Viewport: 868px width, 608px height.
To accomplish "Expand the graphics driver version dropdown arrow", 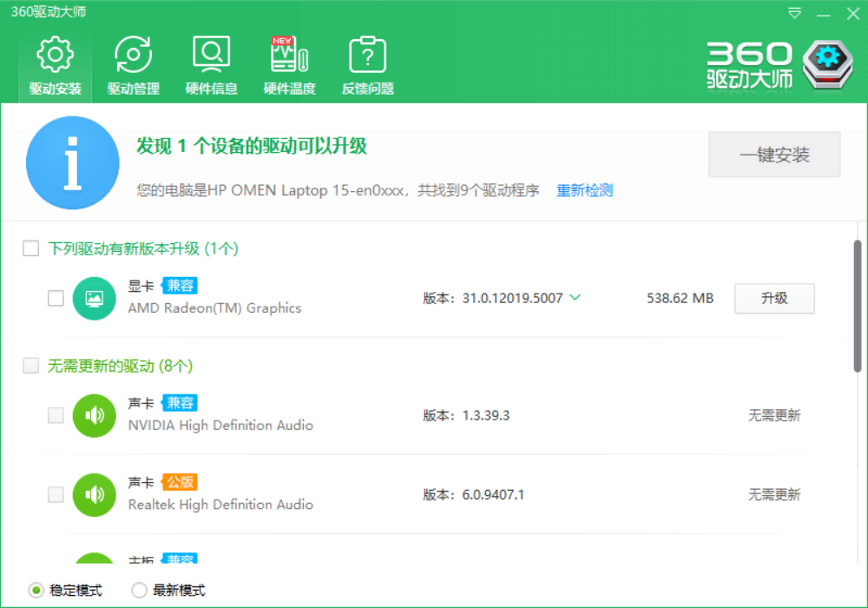I will pyautogui.click(x=575, y=298).
